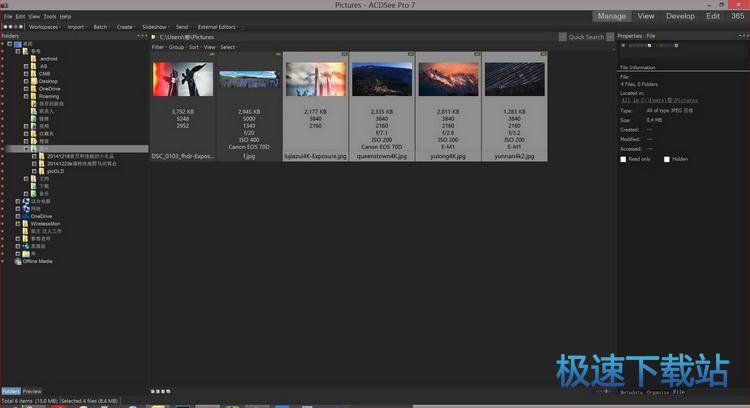The width and height of the screenshot is (750, 408).
Task: Click the Roaming folder icon
Action: click(x=35, y=96)
